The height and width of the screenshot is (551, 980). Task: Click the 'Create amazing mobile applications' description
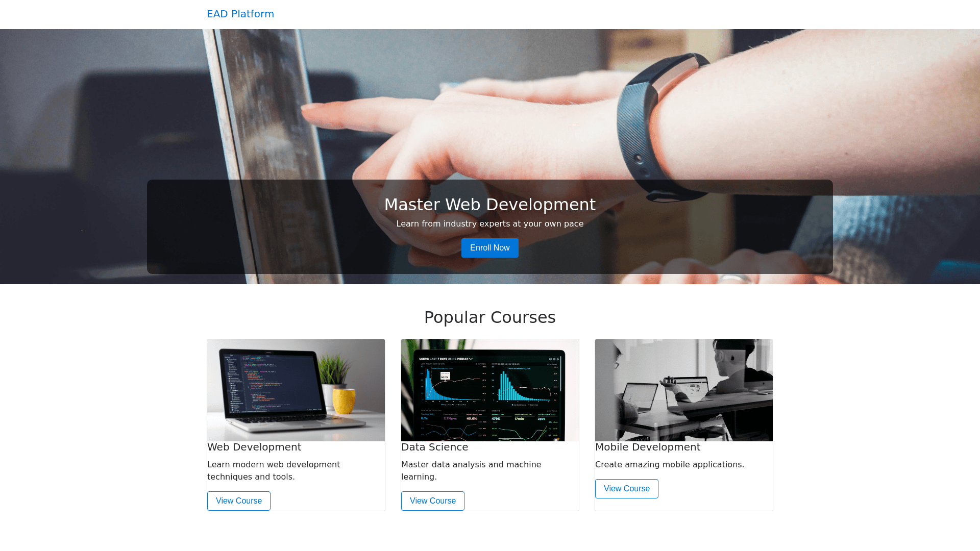[669, 465]
